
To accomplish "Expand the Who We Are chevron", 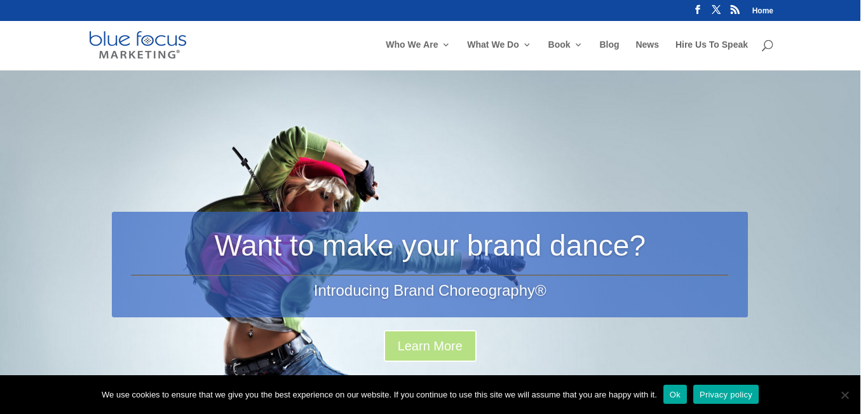I will [446, 45].
